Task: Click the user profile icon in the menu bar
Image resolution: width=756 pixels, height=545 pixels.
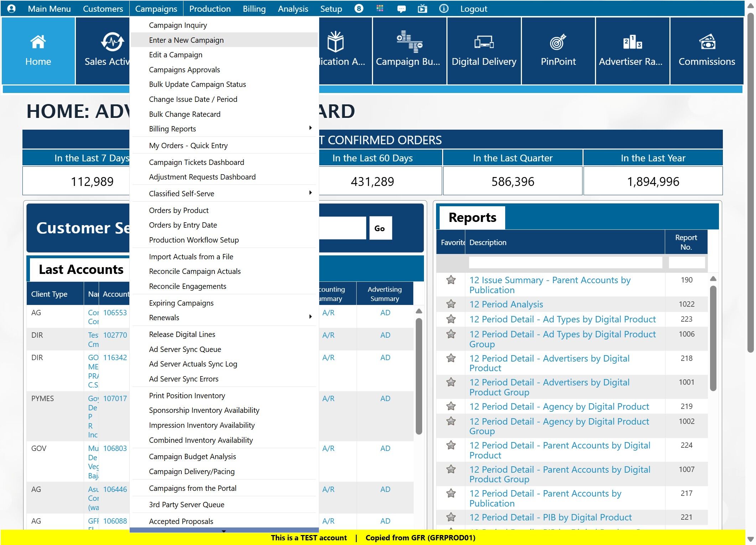Action: pos(11,9)
